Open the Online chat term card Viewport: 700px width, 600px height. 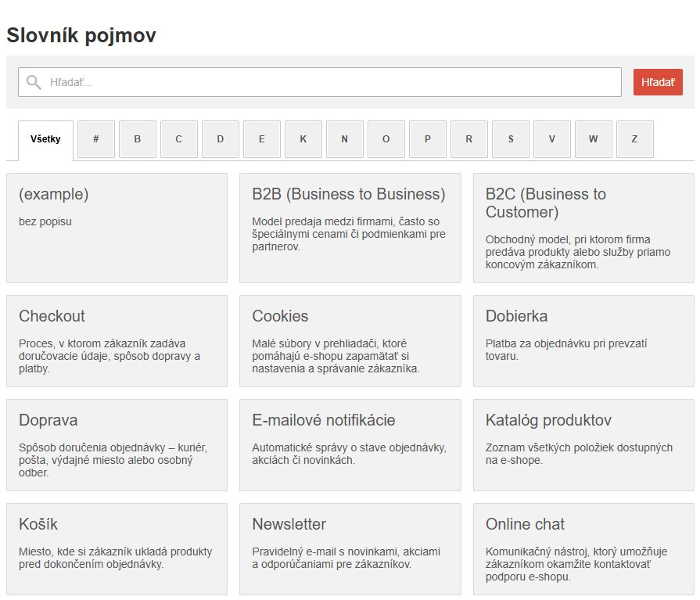(583, 548)
